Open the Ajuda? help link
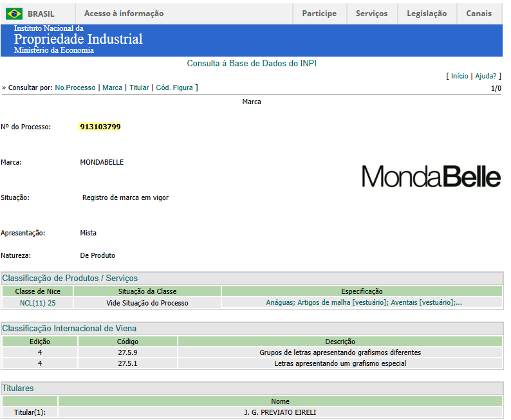This screenshot has width=511, height=420. [x=486, y=76]
